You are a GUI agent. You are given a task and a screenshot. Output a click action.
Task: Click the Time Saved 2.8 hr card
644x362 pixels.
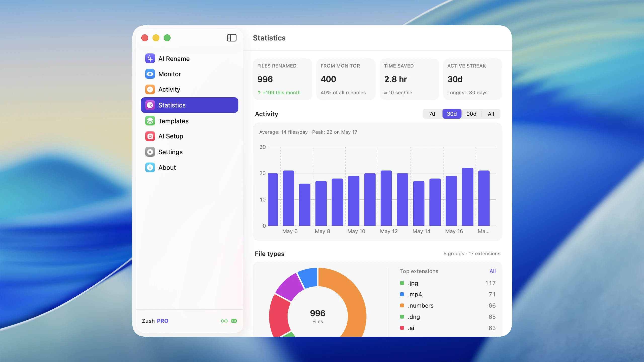click(409, 79)
